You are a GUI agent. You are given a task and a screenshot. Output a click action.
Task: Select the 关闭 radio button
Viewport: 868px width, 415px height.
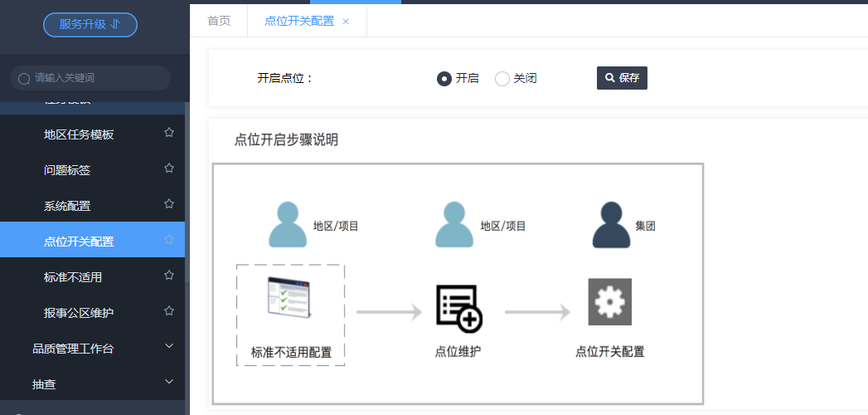(502, 79)
